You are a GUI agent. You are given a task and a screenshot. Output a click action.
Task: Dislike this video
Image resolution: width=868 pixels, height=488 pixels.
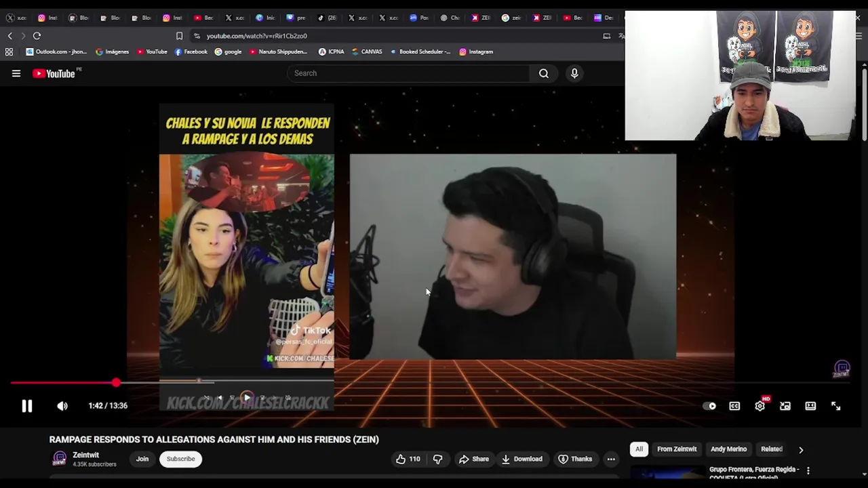[438, 459]
